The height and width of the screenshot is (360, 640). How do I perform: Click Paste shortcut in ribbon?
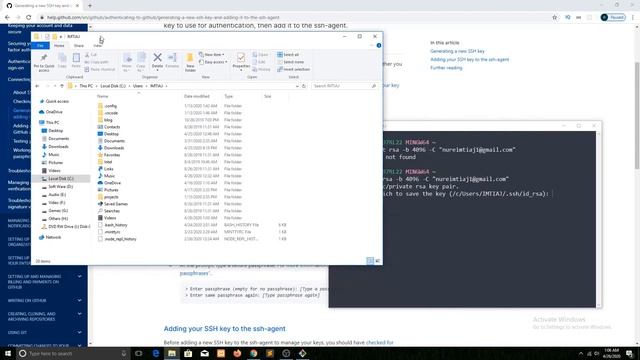pos(100,69)
